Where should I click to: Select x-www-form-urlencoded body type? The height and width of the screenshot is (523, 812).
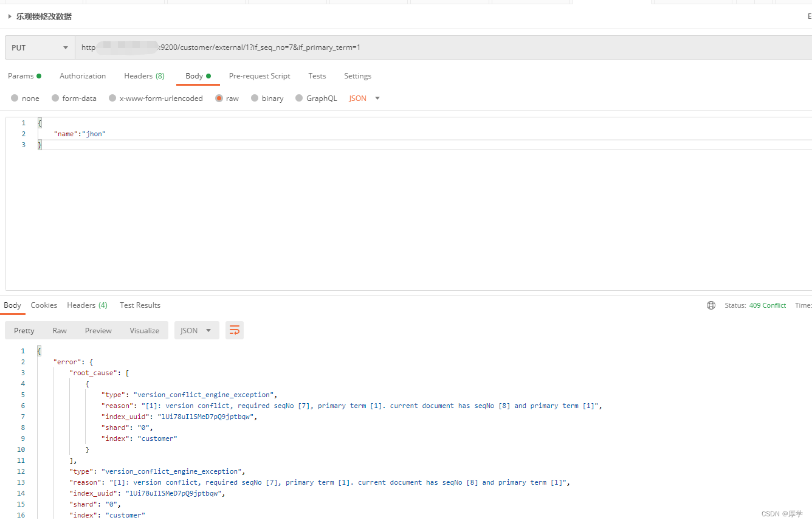coord(156,99)
